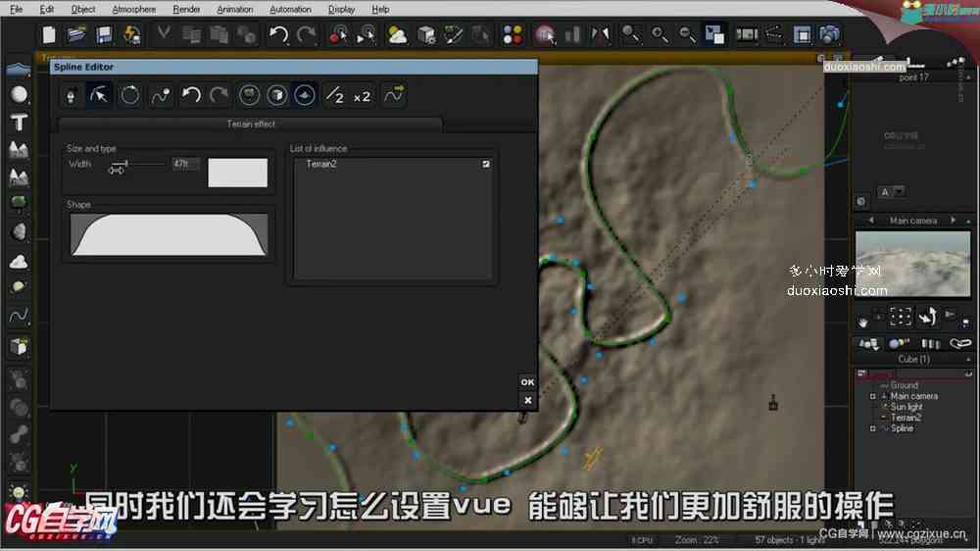980x551 pixels.
Task: Click Undo in the Spline Editor toolbar
Action: pyautogui.click(x=191, y=96)
